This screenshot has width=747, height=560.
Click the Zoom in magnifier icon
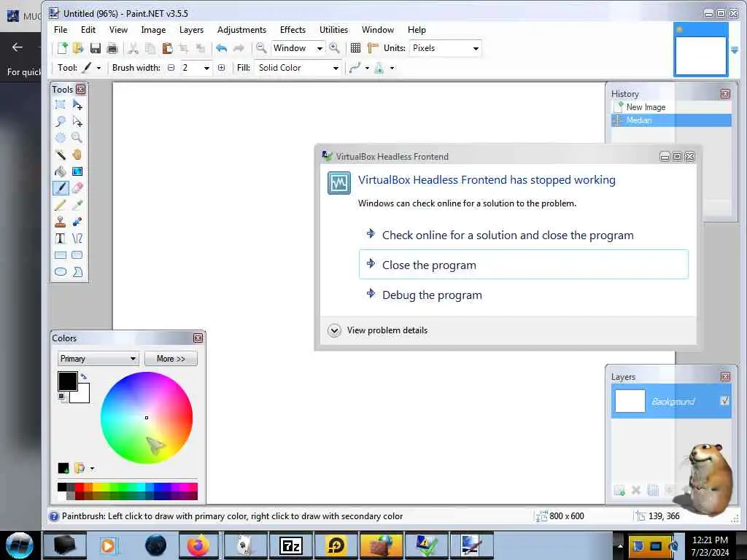tap(334, 48)
